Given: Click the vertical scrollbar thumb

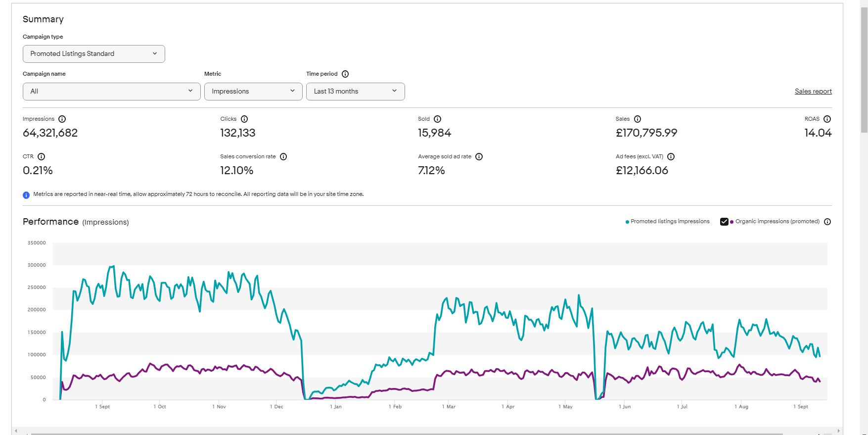Looking at the screenshot, I should pos(864,69).
